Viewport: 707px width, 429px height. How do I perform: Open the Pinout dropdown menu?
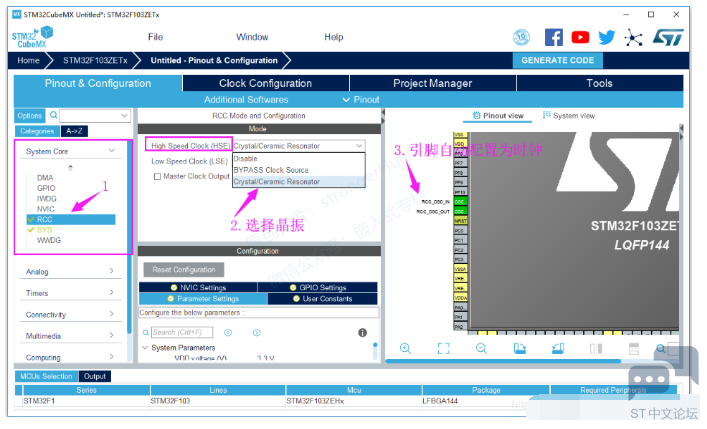[x=361, y=100]
